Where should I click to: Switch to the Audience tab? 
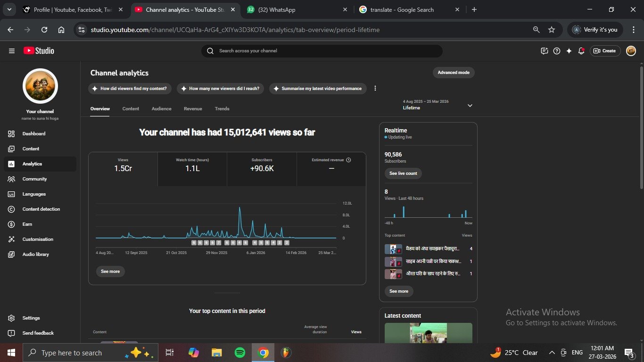point(161,109)
